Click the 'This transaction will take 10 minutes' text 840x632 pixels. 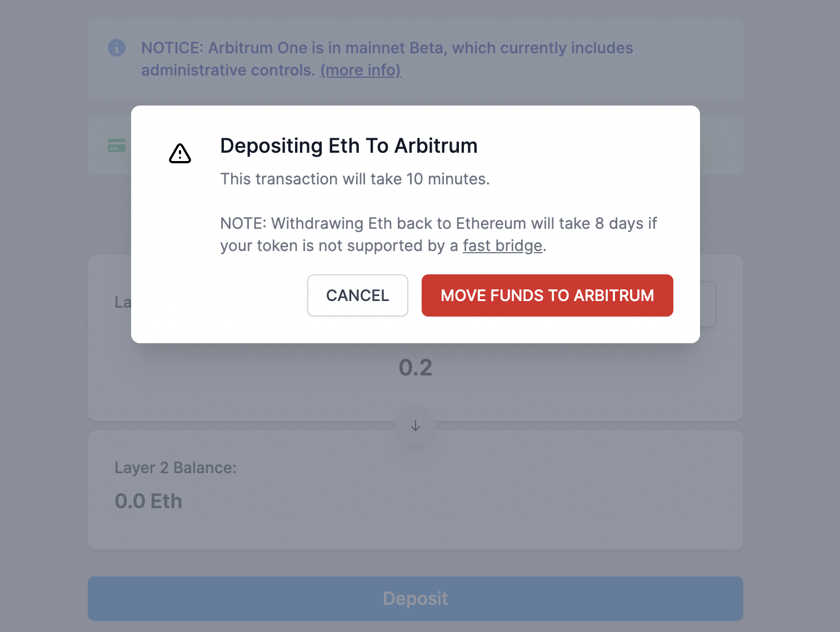tap(355, 179)
